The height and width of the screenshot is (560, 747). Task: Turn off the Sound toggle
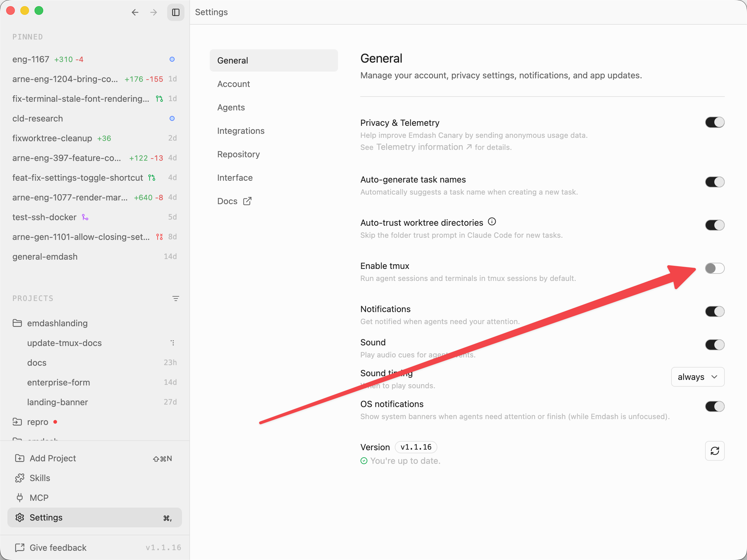(x=715, y=345)
